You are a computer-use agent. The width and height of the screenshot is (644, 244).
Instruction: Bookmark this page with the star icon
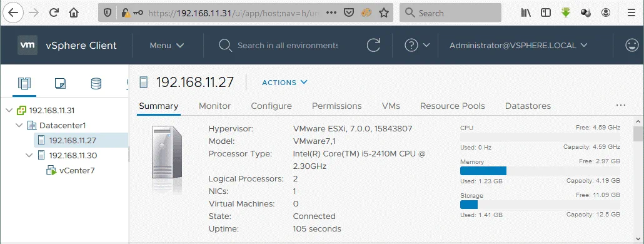(x=384, y=13)
